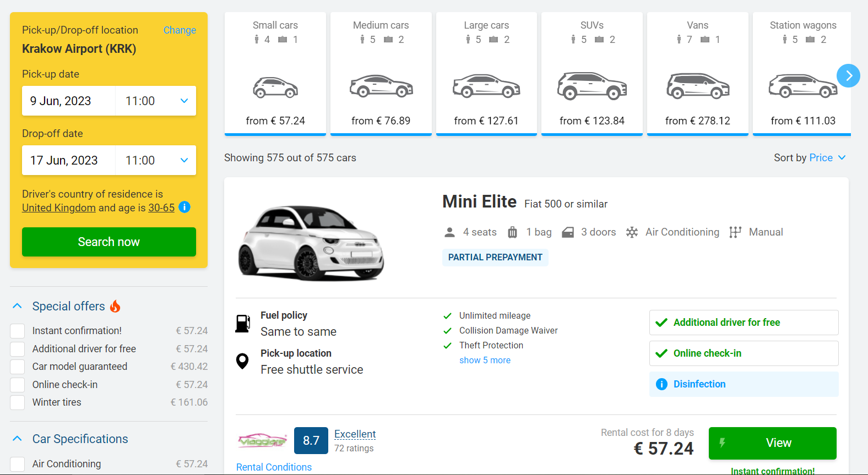Screen dimensions: 868x475
Task: Click the next arrow on the car categories carousel
Action: pyautogui.click(x=849, y=75)
